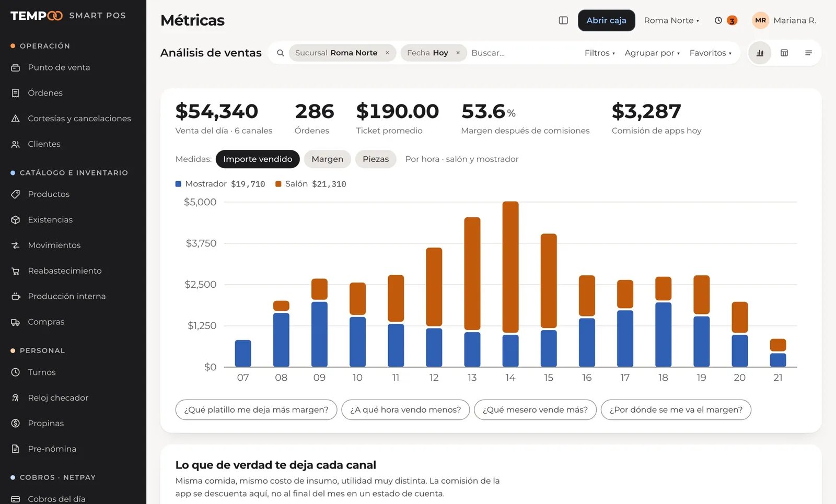
Task: Click the search magnifier icon
Action: click(281, 53)
